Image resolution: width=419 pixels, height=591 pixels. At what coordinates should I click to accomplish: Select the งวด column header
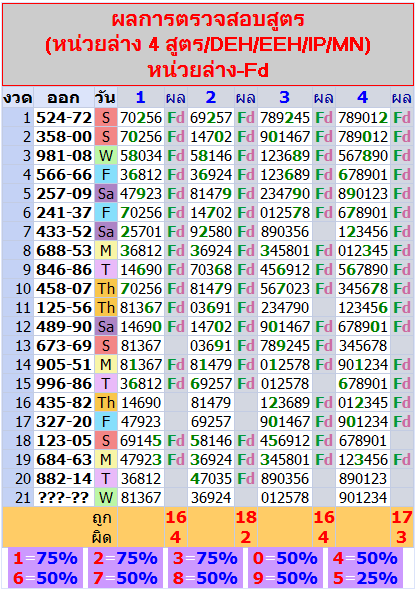coord(18,98)
